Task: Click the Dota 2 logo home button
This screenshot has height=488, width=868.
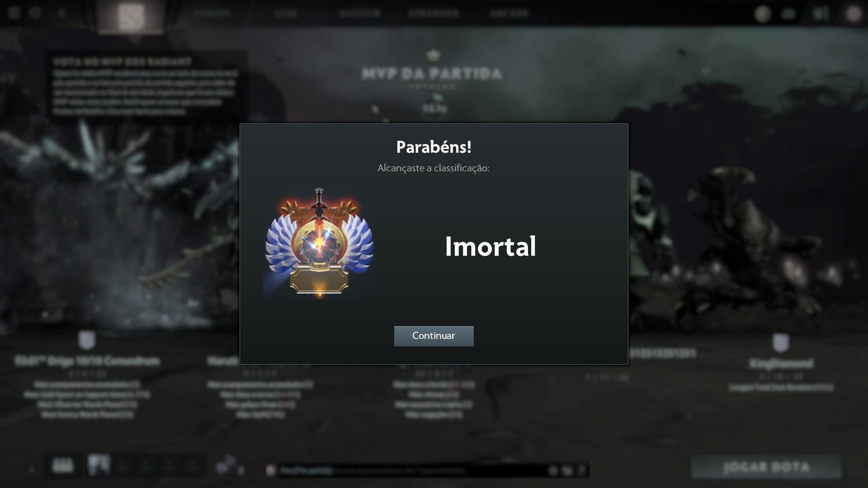Action: pos(131,17)
